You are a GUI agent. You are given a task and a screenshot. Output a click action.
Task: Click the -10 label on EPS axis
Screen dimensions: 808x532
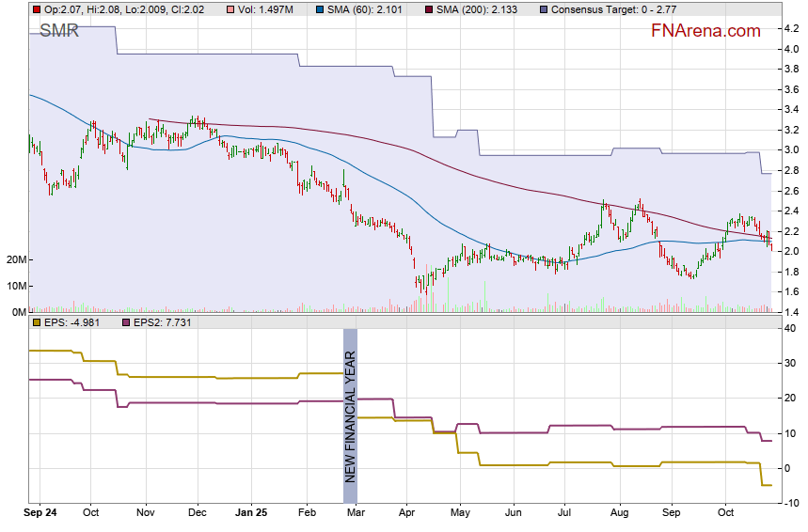click(x=792, y=504)
